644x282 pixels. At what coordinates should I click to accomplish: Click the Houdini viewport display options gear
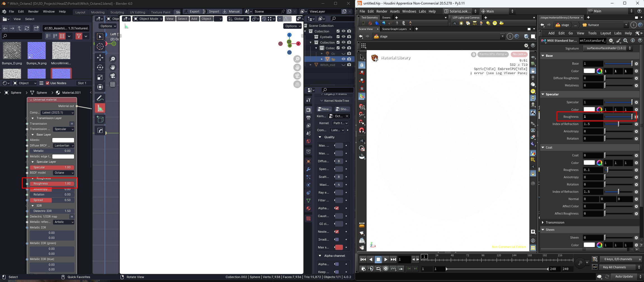pyautogui.click(x=526, y=46)
